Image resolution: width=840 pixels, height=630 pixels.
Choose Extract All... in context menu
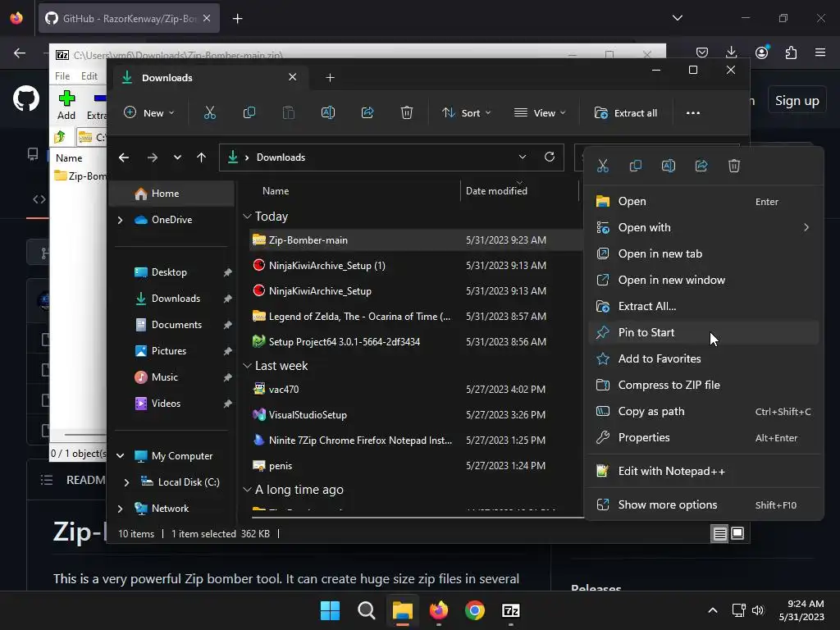(x=703, y=307)
